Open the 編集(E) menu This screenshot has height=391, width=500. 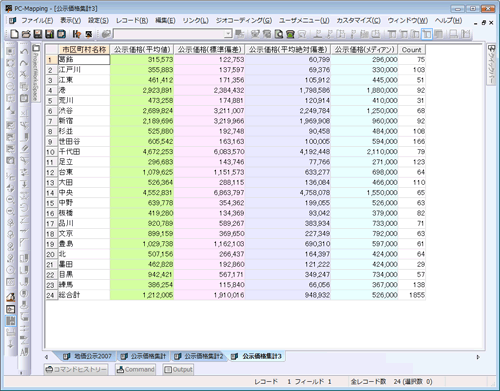pos(165,21)
